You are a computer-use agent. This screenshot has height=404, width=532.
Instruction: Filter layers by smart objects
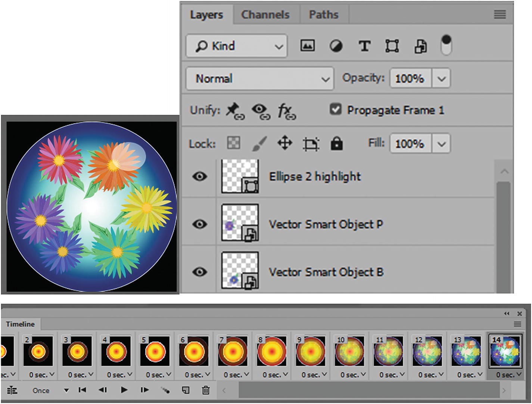click(x=420, y=46)
